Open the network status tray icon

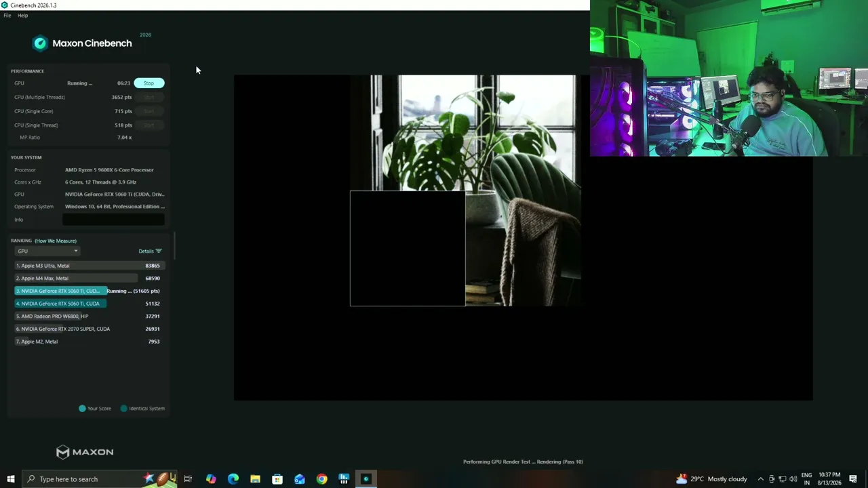coord(782,479)
